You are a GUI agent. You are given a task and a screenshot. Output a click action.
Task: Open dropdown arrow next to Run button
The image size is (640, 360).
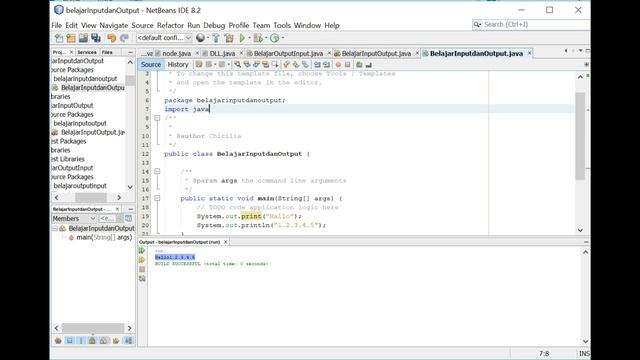(249, 38)
